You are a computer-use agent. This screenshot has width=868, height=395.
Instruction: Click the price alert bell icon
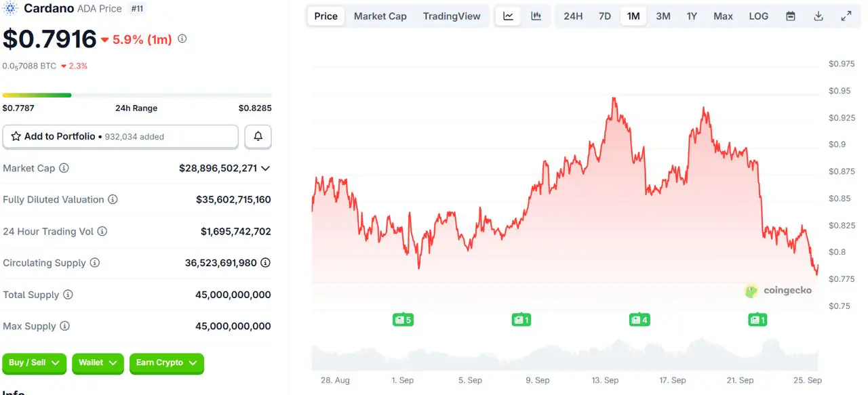258,136
